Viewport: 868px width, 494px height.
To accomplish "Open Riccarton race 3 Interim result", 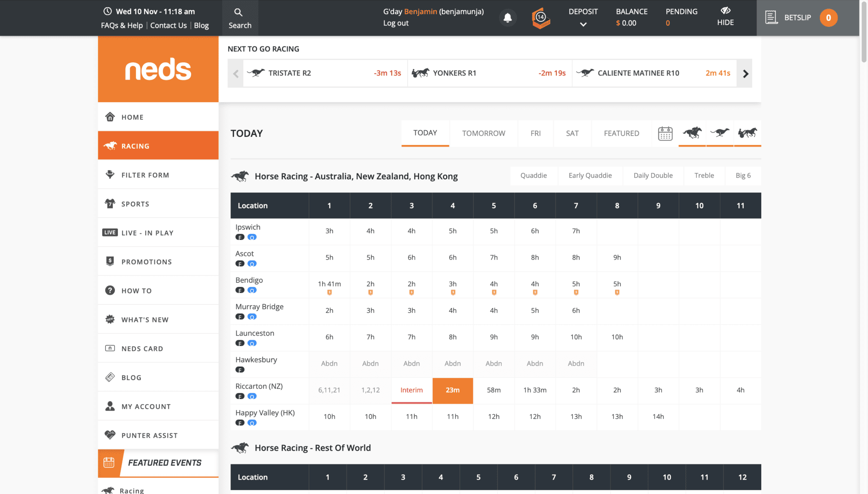I will [412, 390].
